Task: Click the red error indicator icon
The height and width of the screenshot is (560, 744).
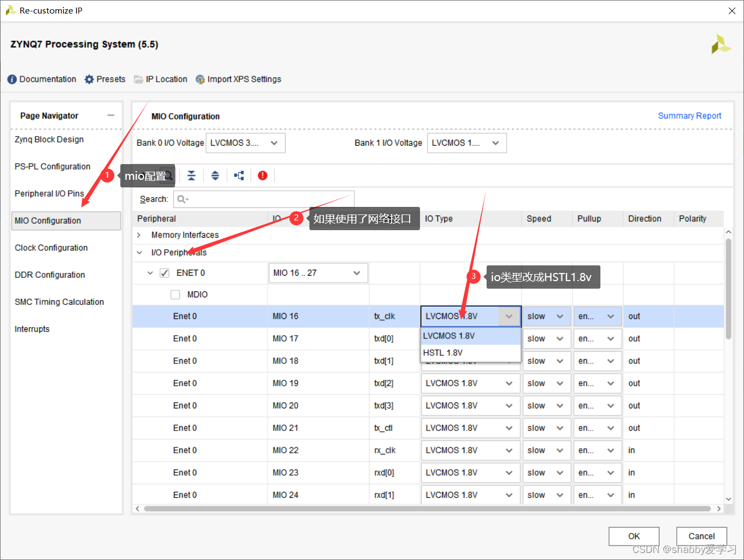Action: click(263, 175)
